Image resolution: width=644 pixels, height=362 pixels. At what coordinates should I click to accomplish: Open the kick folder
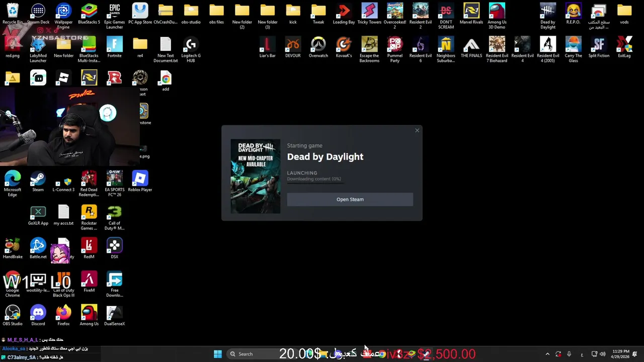[x=293, y=14]
